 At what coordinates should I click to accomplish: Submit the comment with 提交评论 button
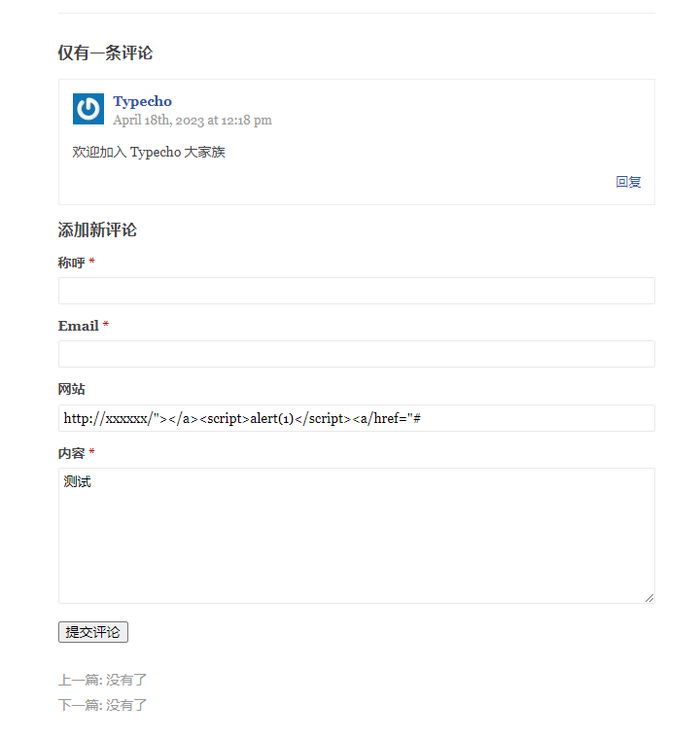click(x=93, y=632)
